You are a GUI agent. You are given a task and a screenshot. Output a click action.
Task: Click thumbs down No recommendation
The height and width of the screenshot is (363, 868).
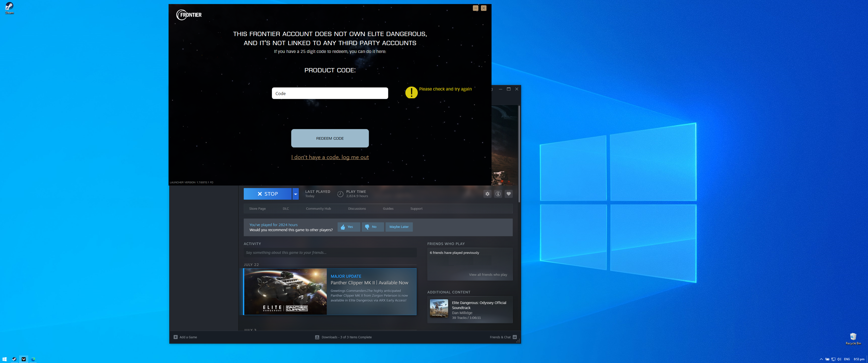coord(372,227)
